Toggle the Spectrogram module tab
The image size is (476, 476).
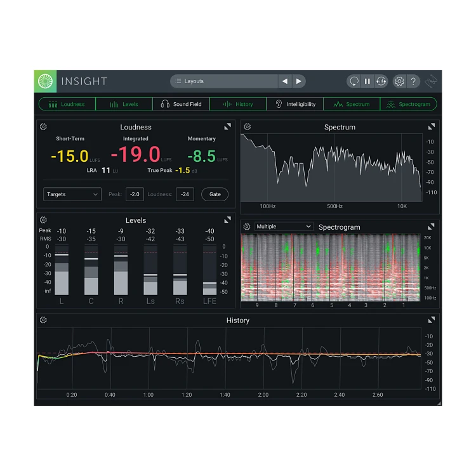click(x=409, y=104)
